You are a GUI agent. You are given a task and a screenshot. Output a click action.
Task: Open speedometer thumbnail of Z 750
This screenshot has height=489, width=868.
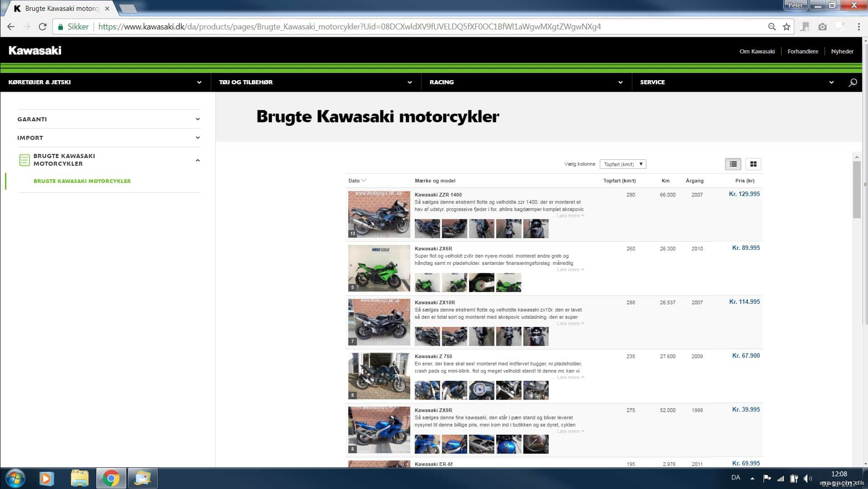coord(481,390)
